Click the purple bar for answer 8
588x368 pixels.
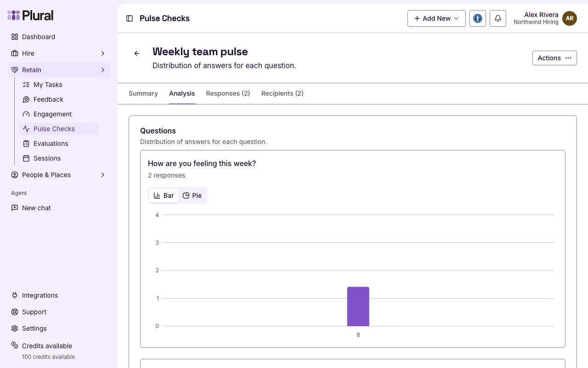(x=358, y=306)
